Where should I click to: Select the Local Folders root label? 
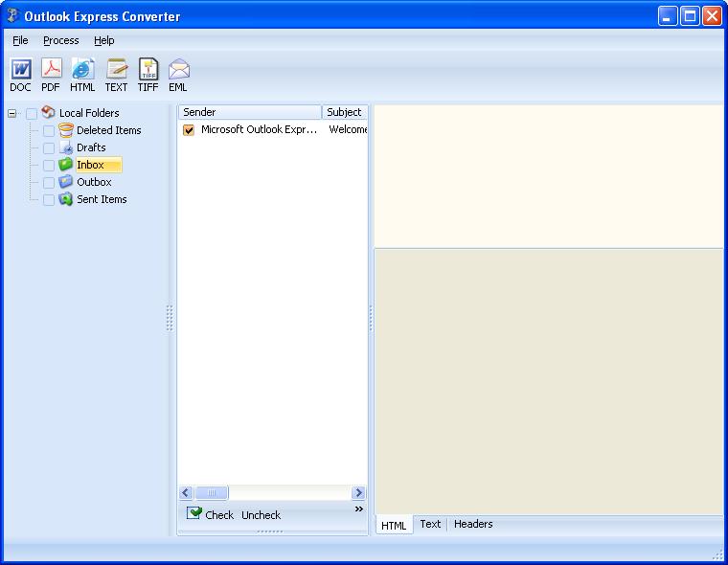click(89, 113)
